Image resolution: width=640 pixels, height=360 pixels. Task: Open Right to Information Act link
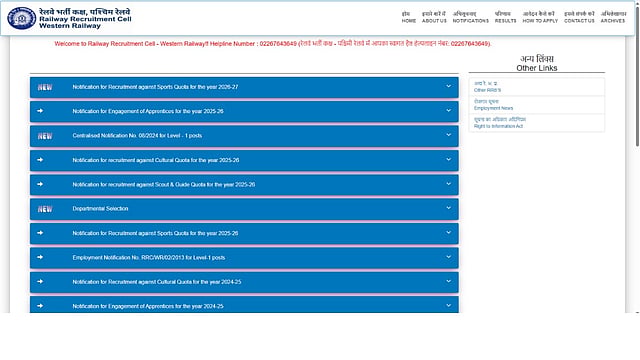500,122
